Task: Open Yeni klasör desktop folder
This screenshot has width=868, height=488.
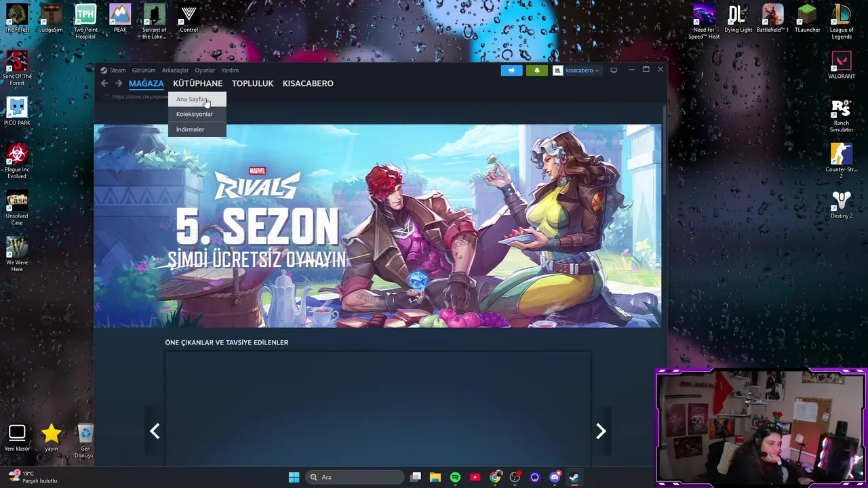Action: coord(17,438)
